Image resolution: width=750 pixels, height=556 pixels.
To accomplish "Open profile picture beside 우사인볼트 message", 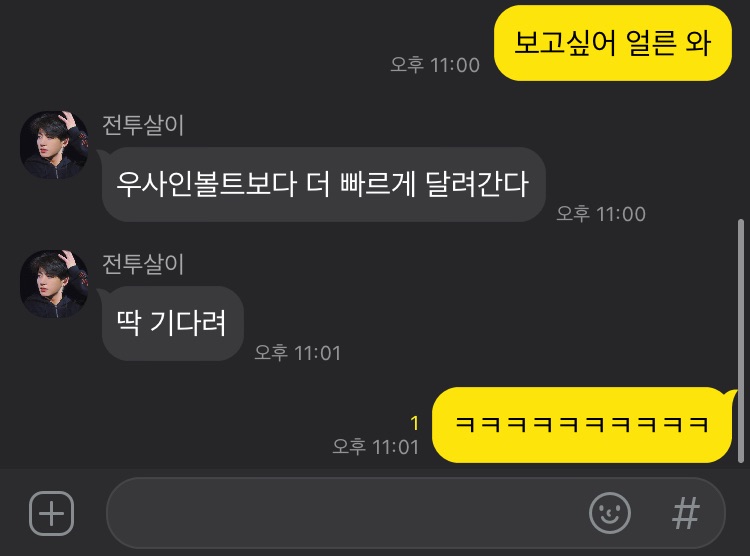I will coord(54,145).
